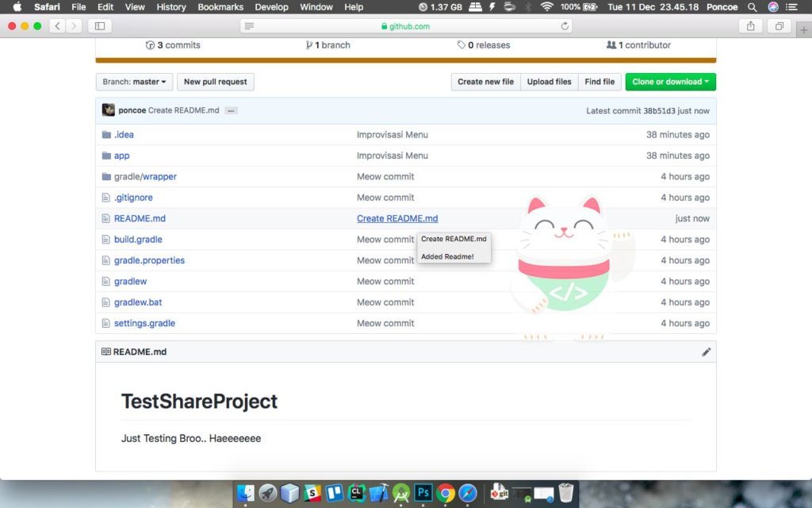The width and height of the screenshot is (812, 508).
Task: Open the gradlew.bat file
Action: [138, 302]
